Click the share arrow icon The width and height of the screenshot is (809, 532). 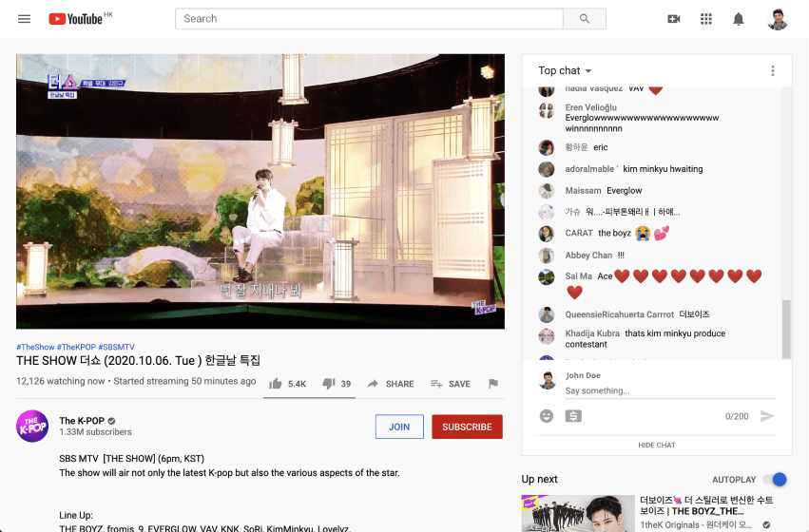373,384
